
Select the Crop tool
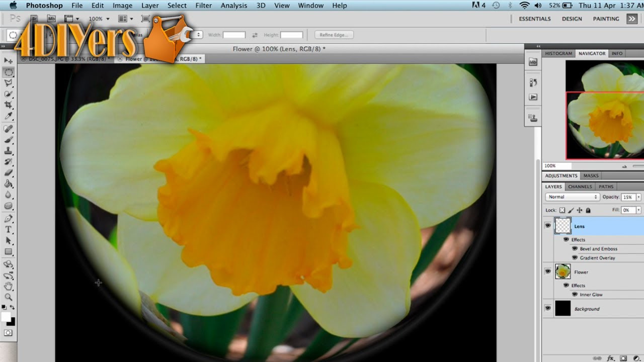[9, 105]
